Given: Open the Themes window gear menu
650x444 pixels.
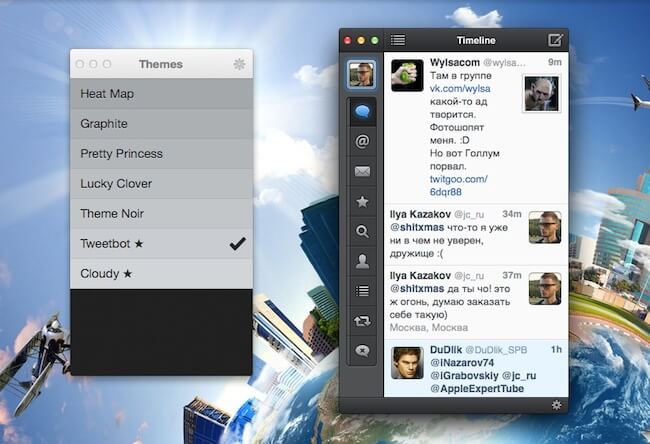Looking at the screenshot, I should (x=239, y=64).
